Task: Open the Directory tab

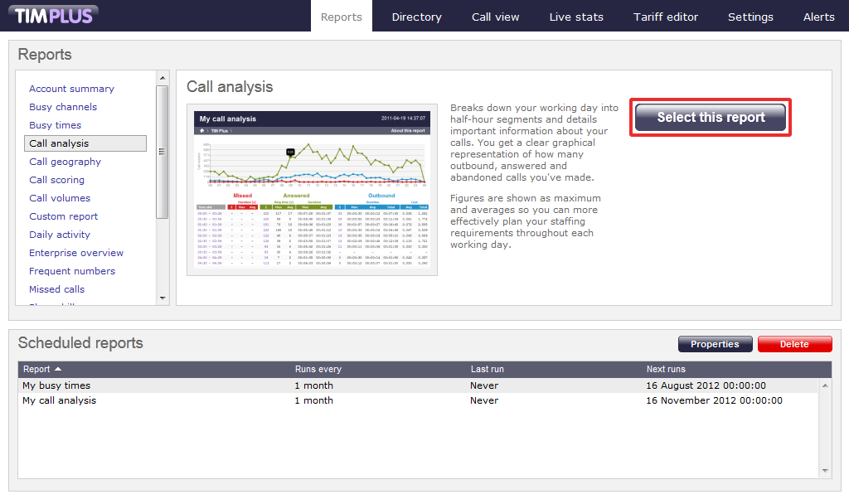Action: [x=416, y=17]
